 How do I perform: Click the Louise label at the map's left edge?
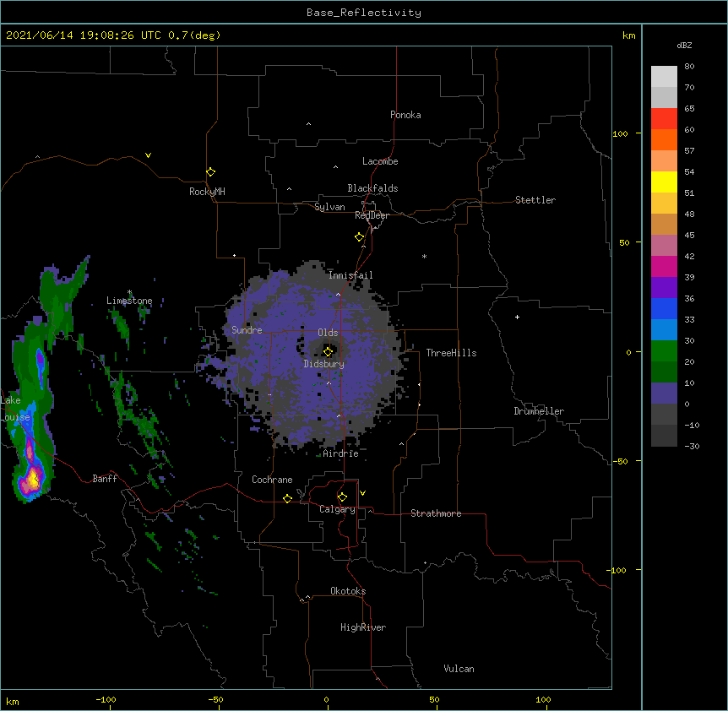point(15,417)
